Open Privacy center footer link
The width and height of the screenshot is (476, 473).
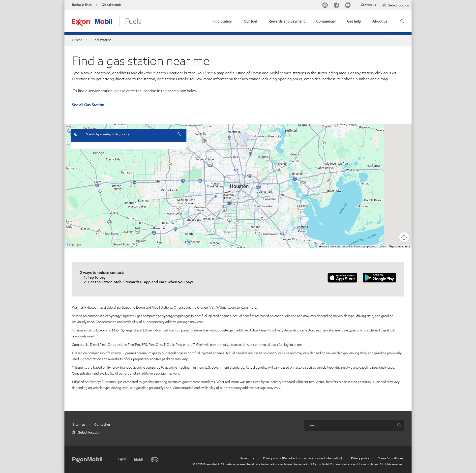coord(302,458)
